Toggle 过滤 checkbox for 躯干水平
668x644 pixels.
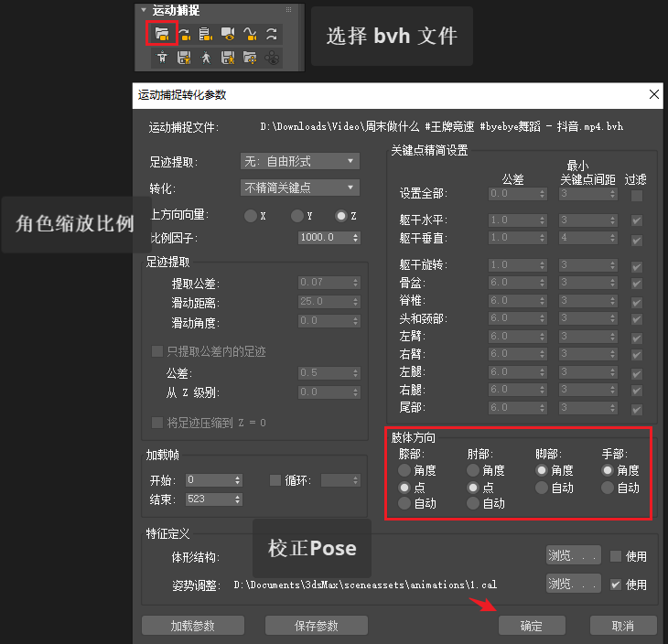pyautogui.click(x=637, y=220)
